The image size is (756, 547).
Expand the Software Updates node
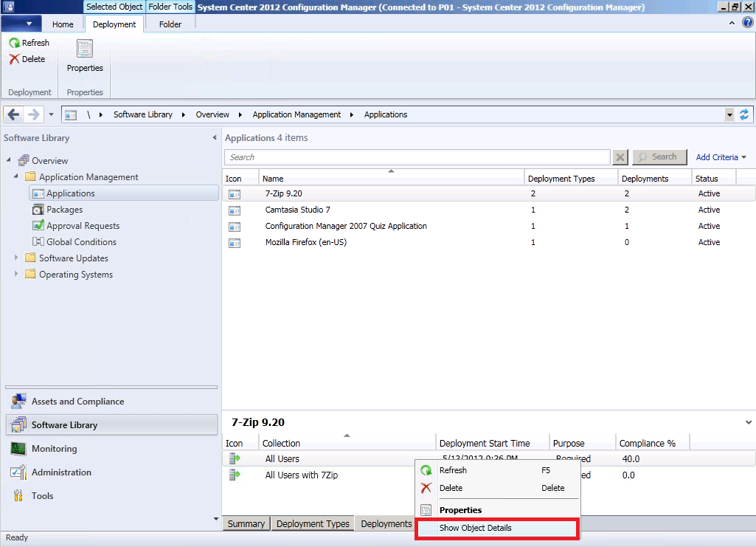tap(16, 258)
